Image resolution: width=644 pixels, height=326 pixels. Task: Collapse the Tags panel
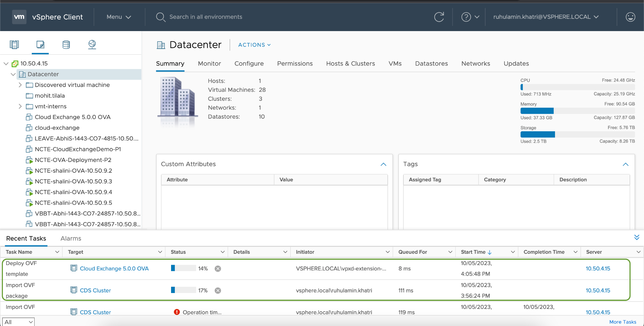coord(625,164)
